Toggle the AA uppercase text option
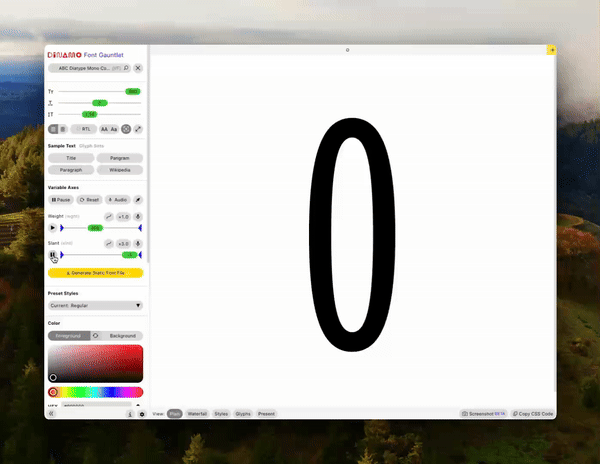Screen dimensions: 600x464 point(103,129)
